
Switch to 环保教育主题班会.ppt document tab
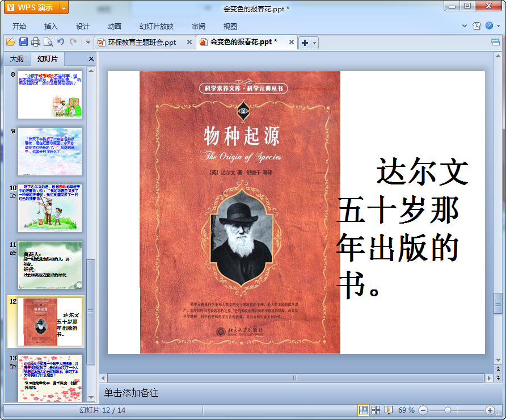tap(141, 43)
